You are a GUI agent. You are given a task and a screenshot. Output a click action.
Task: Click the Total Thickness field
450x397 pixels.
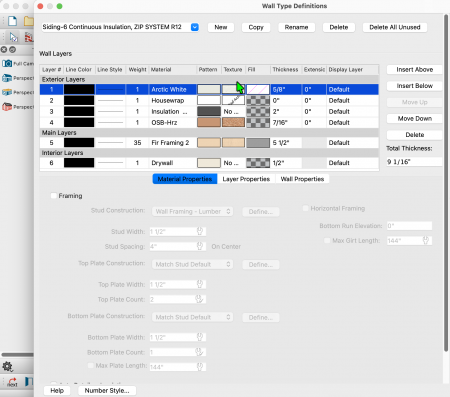tap(414, 162)
